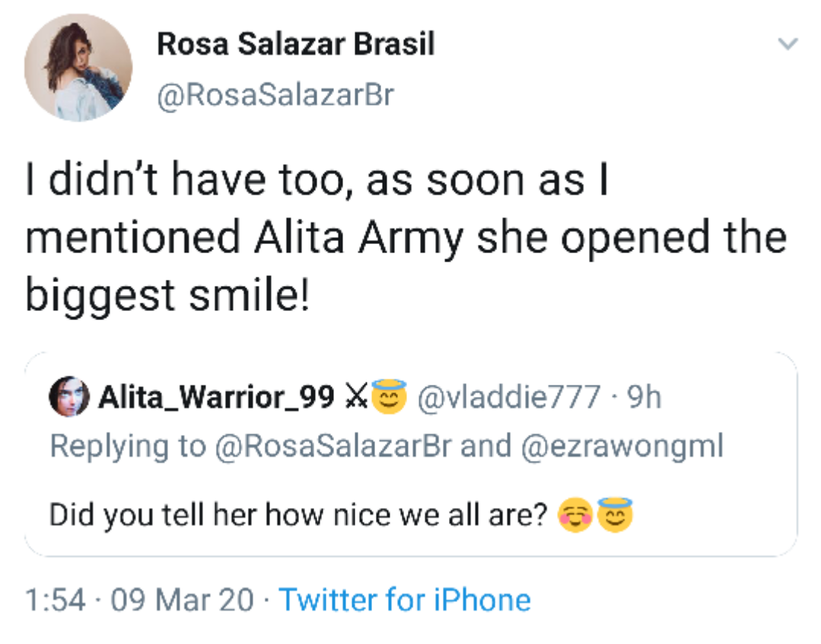Image resolution: width=821 pixels, height=644 pixels.
Task: Click the halo emoji ending the quoted reply
Action: coord(616,516)
